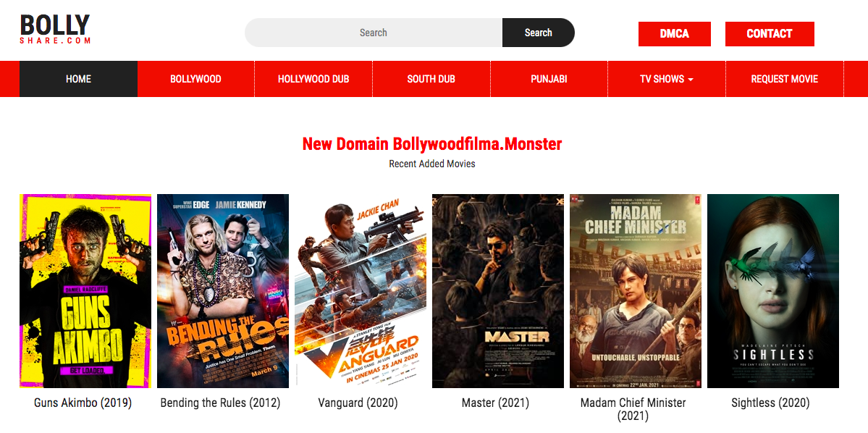
Task: Open the Guns Akimbo poster
Action: (x=85, y=290)
